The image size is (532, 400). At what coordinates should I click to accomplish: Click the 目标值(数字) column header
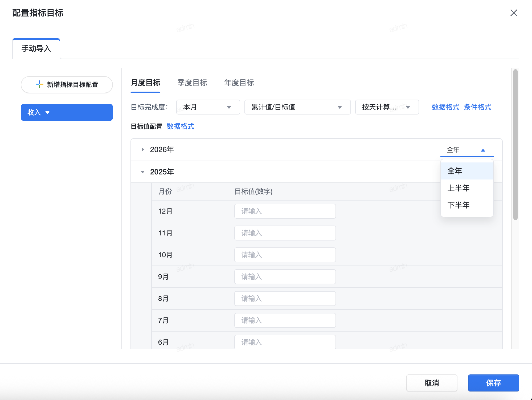(x=253, y=191)
